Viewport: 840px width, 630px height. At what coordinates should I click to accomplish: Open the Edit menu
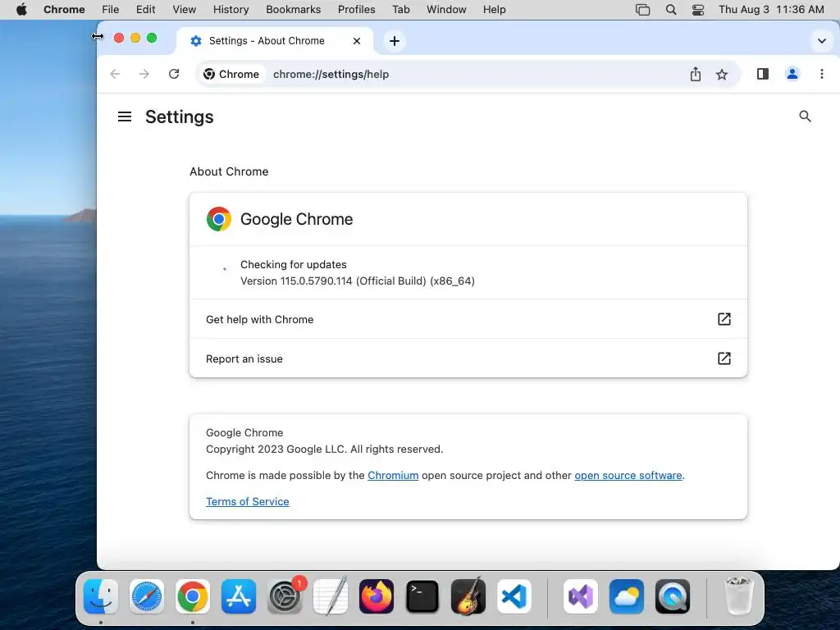point(146,10)
